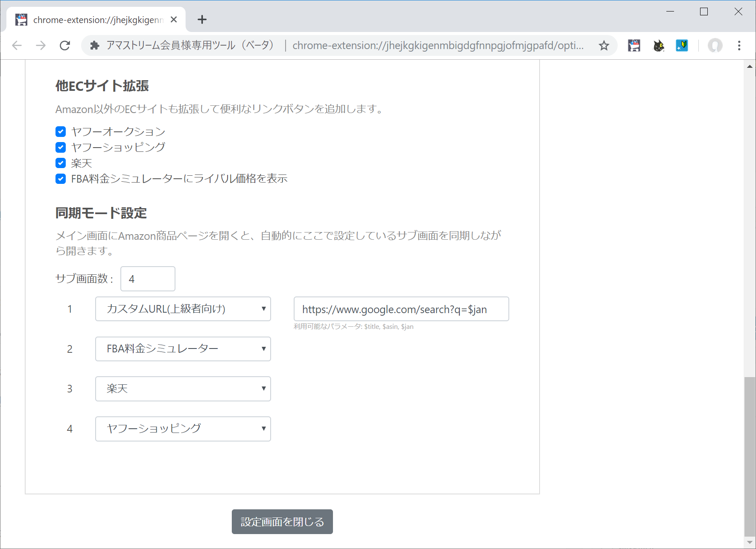Click the puzzle-piece extension icon in address bar
The height and width of the screenshot is (549, 756).
coord(95,45)
